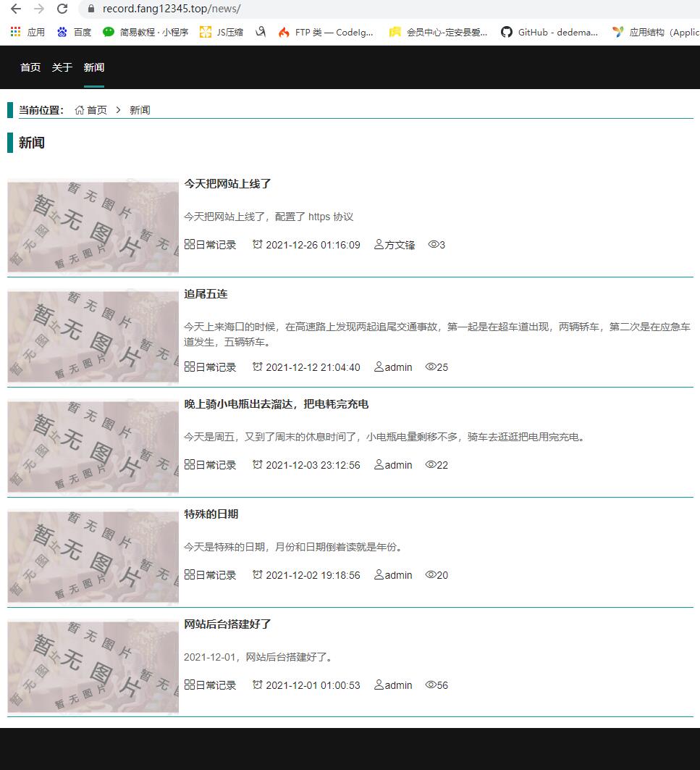Open the 会员中心-定安县爱... bookmark

click(438, 33)
